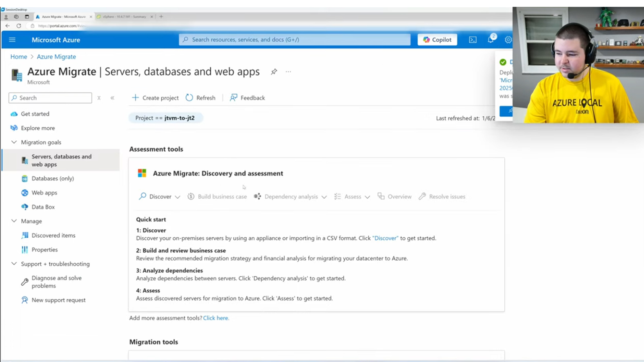
Task: Select Databases (only) in sidebar
Action: (53, 179)
